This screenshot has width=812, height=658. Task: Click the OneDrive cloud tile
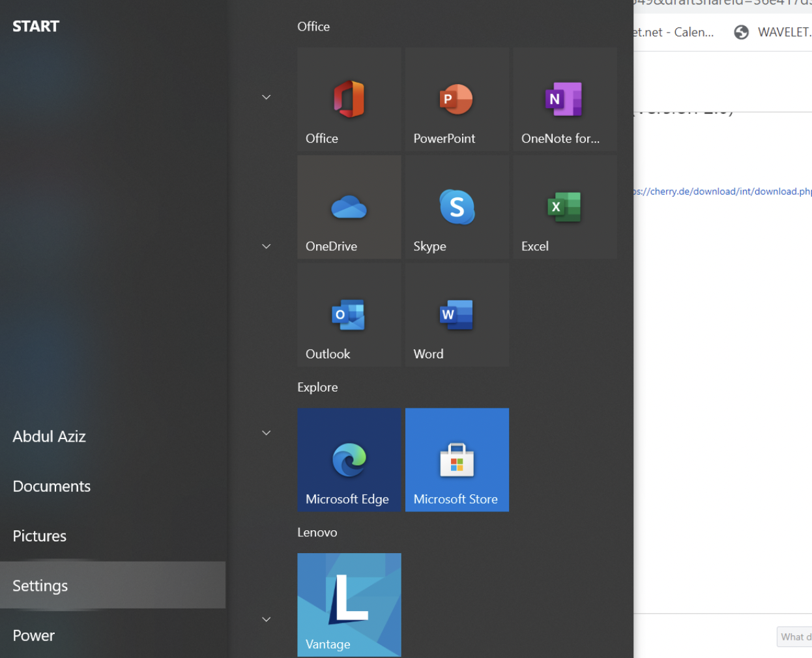(x=349, y=207)
